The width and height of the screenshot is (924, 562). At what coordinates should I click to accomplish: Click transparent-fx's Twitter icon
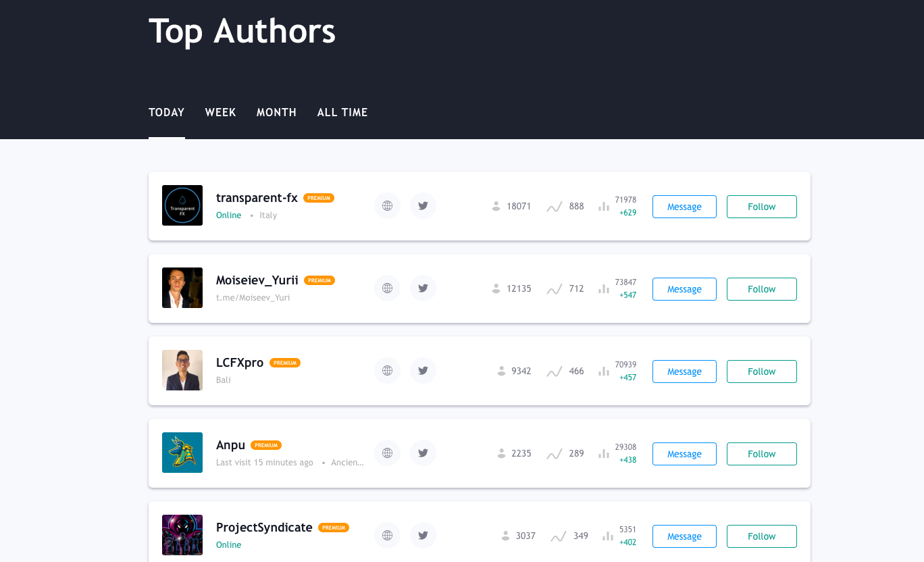pos(423,206)
